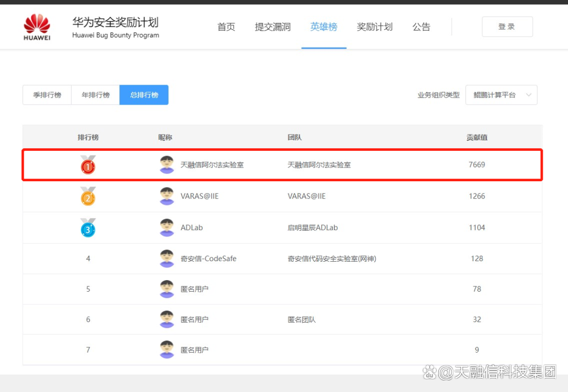Click the dropdown chevron arrow for 业务组织类型
This screenshot has width=568, height=392.
coord(529,95)
